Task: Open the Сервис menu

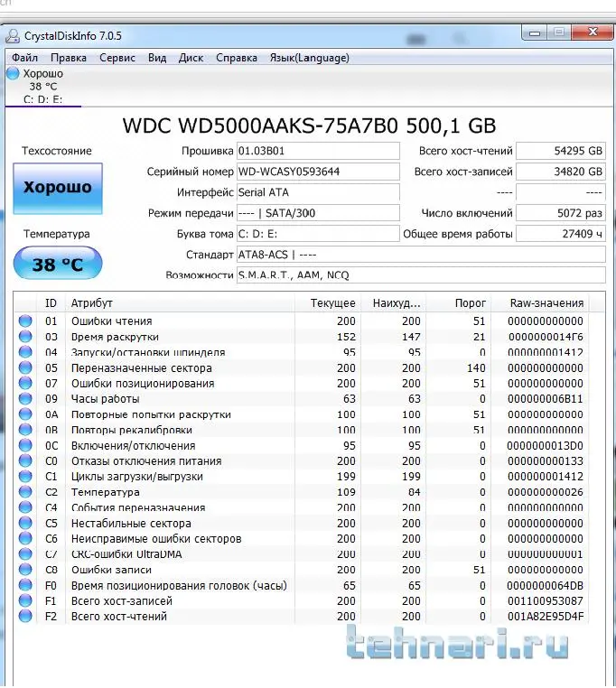Action: pyautogui.click(x=117, y=58)
